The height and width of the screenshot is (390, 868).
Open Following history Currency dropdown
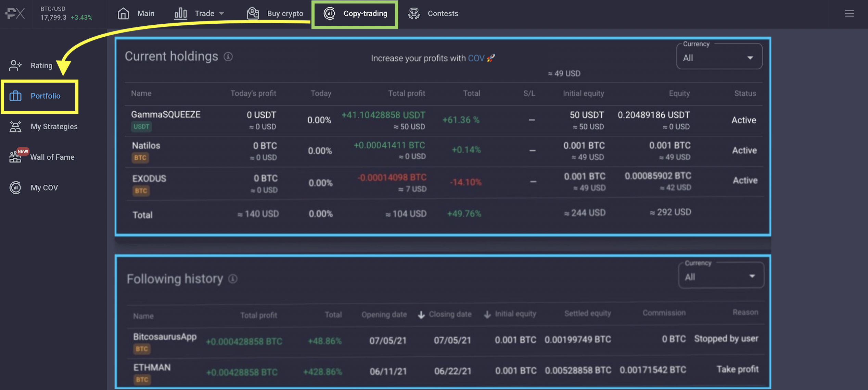pos(721,277)
